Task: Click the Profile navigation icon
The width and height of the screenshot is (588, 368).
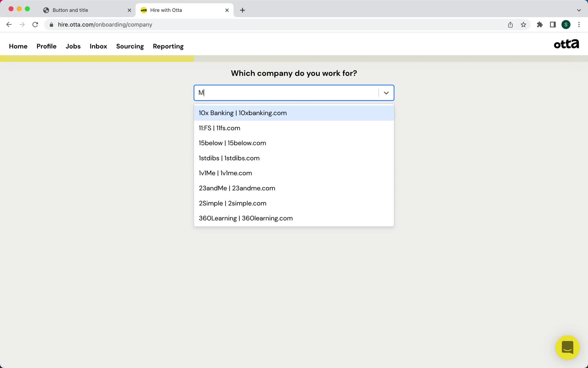Action: 47,46
